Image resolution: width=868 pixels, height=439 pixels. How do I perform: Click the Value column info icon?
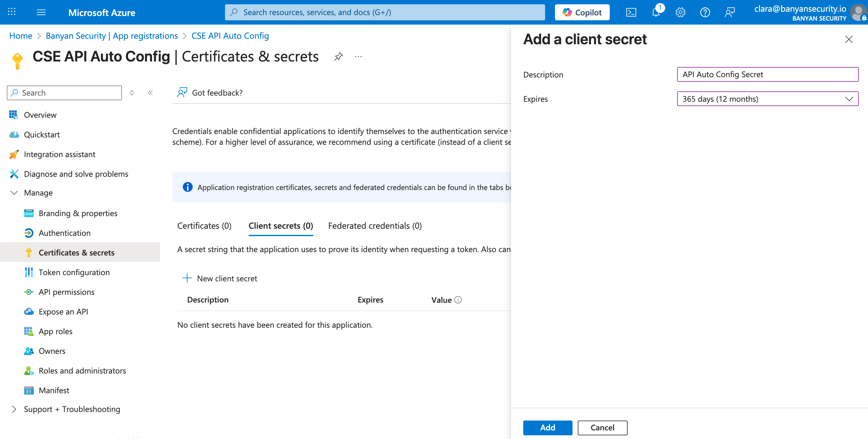tap(458, 300)
